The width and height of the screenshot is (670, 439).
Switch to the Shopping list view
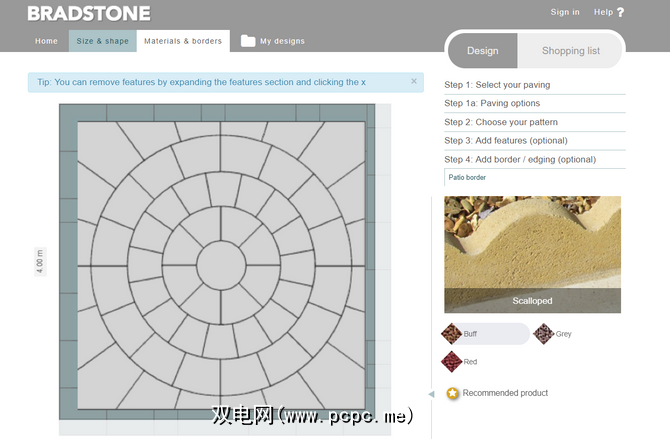coord(571,51)
